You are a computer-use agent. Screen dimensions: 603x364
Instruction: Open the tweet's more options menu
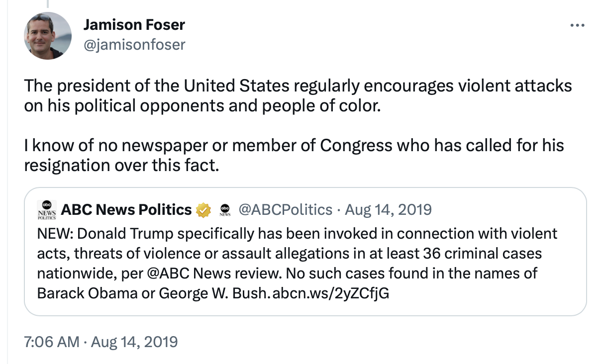tap(577, 25)
